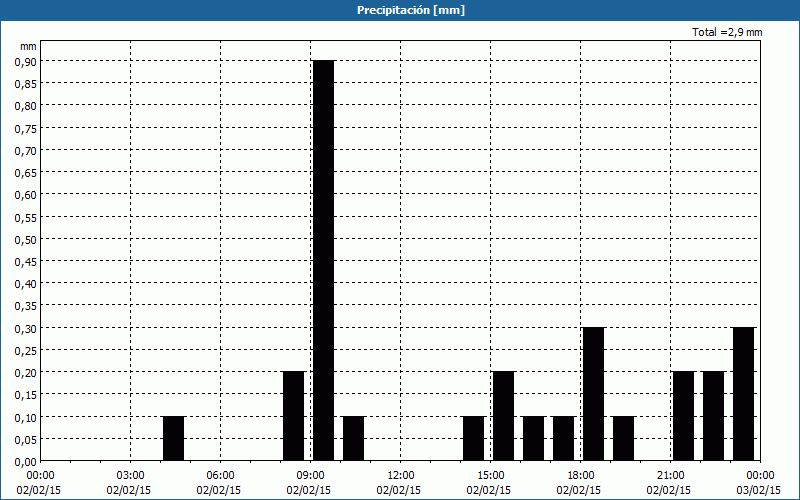The height and width of the screenshot is (500, 800).
Task: Click the 0,10 bar following the 18:00 bar
Action: coord(623,438)
